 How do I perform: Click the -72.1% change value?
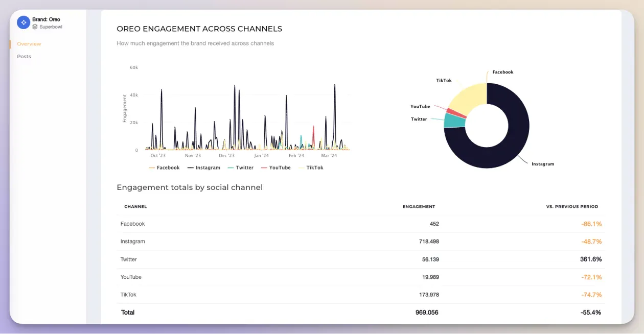pos(591,277)
